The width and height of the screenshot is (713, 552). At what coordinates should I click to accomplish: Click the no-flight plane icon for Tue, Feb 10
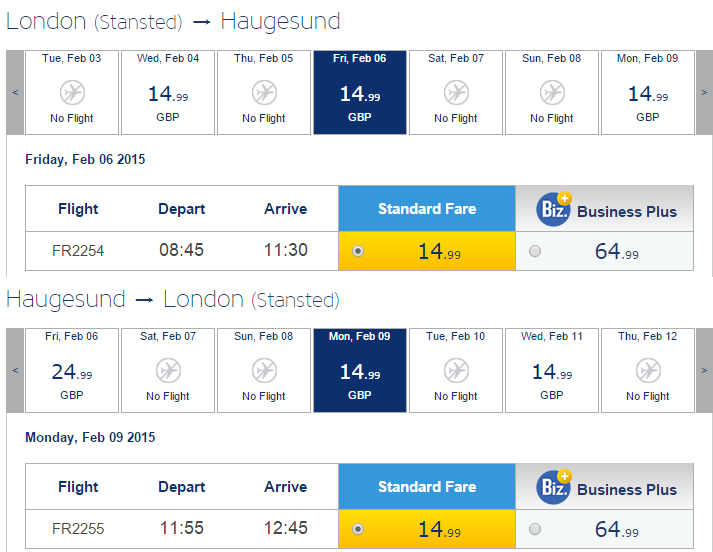(456, 371)
